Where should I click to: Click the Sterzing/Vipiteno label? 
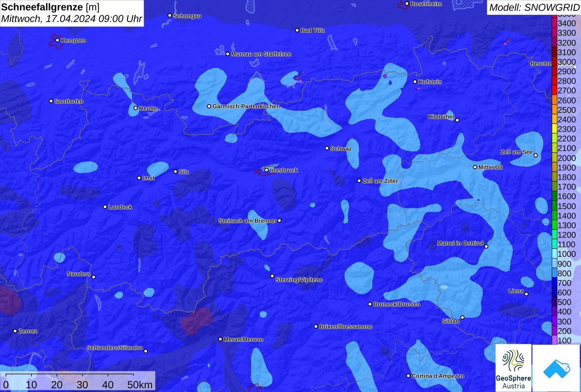point(299,280)
